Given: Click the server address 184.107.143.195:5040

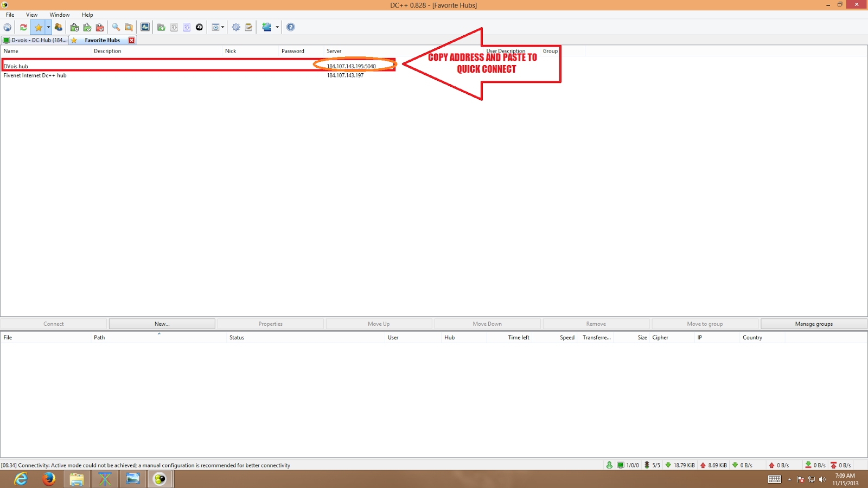Looking at the screenshot, I should click(x=351, y=66).
